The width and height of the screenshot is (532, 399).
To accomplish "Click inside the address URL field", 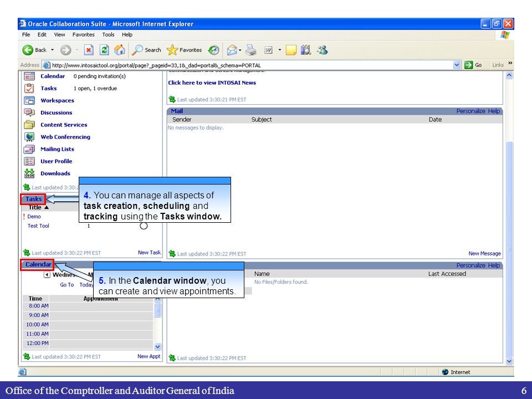I will [251, 65].
